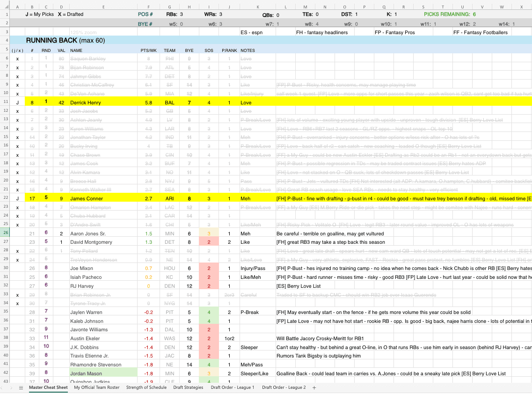Select row 22 header
The width and height of the screenshot is (532, 394).
click(5, 197)
